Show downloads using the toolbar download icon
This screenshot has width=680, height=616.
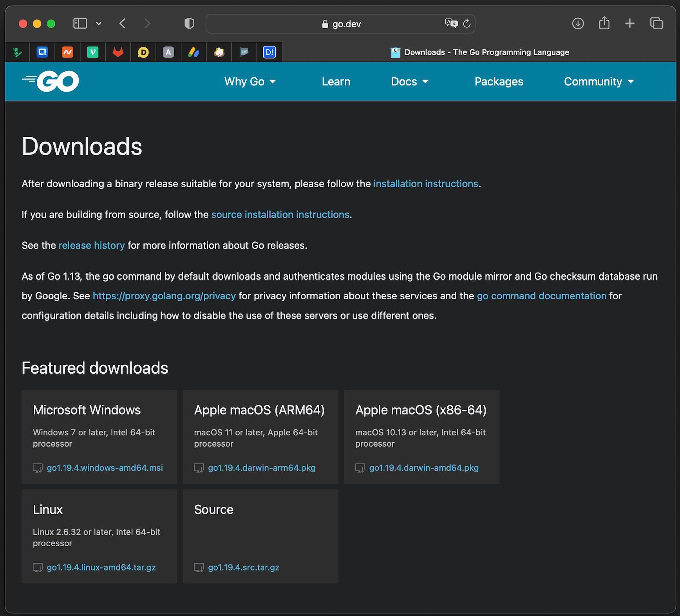click(x=578, y=24)
